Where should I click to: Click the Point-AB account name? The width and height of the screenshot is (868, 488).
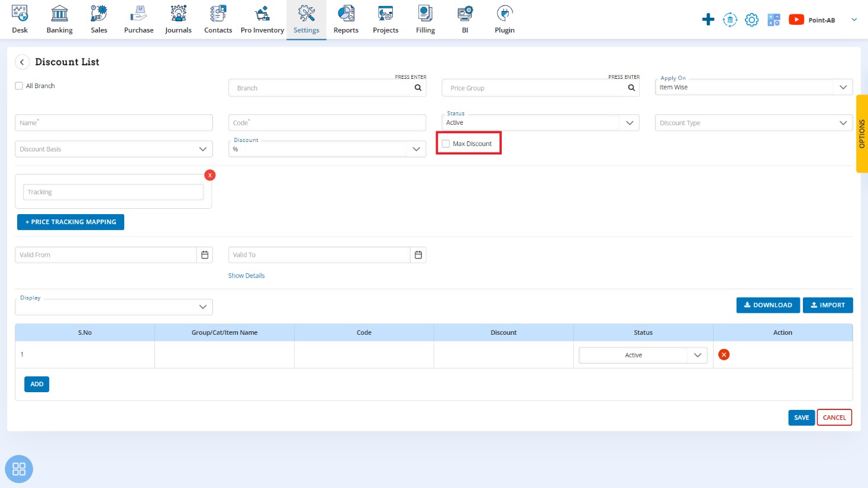coord(822,20)
